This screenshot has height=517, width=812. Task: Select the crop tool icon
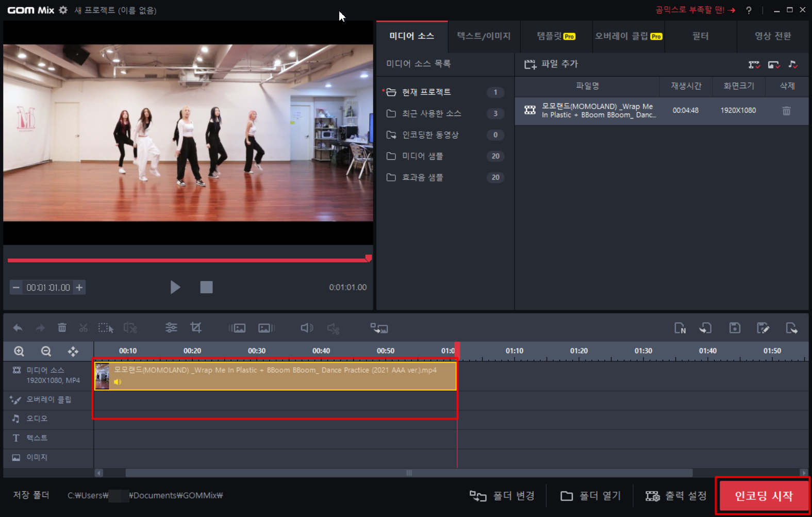(196, 327)
